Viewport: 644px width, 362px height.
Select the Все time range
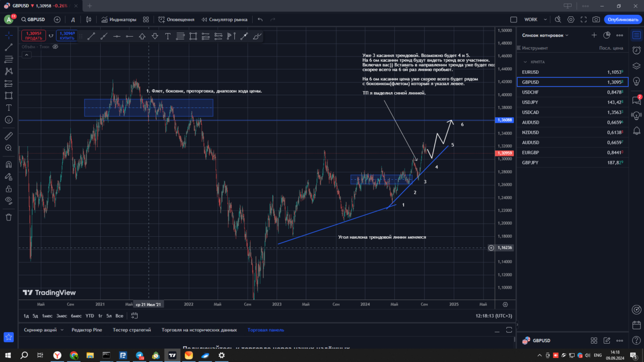coord(119,316)
